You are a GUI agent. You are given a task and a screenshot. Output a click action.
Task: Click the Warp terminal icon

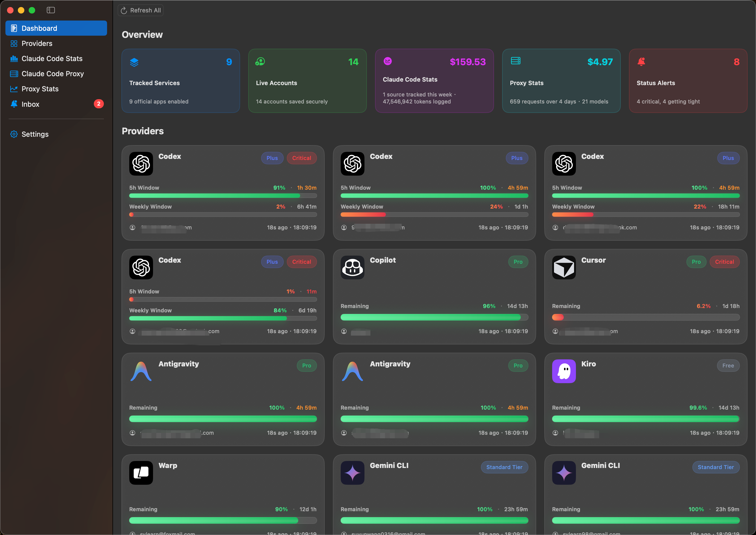click(x=141, y=473)
